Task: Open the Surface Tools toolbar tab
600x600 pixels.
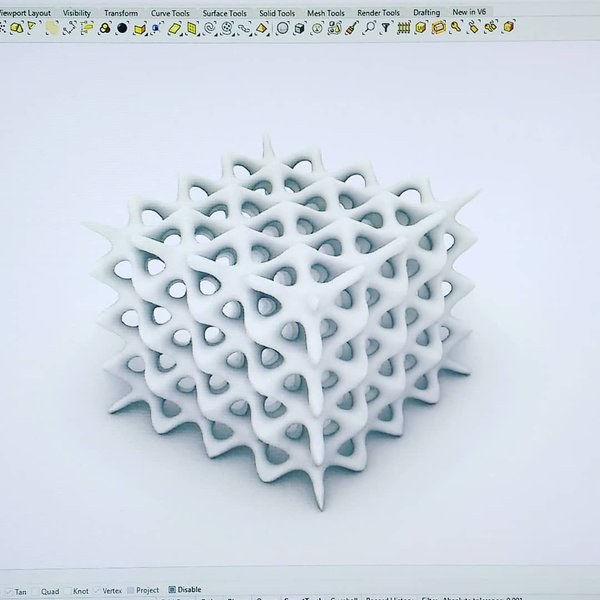Action: point(224,13)
